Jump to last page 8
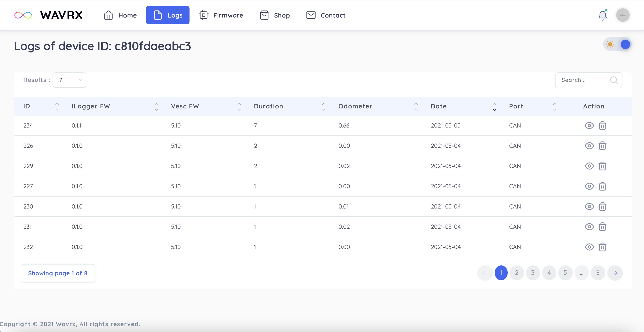The height and width of the screenshot is (332, 644). click(598, 273)
